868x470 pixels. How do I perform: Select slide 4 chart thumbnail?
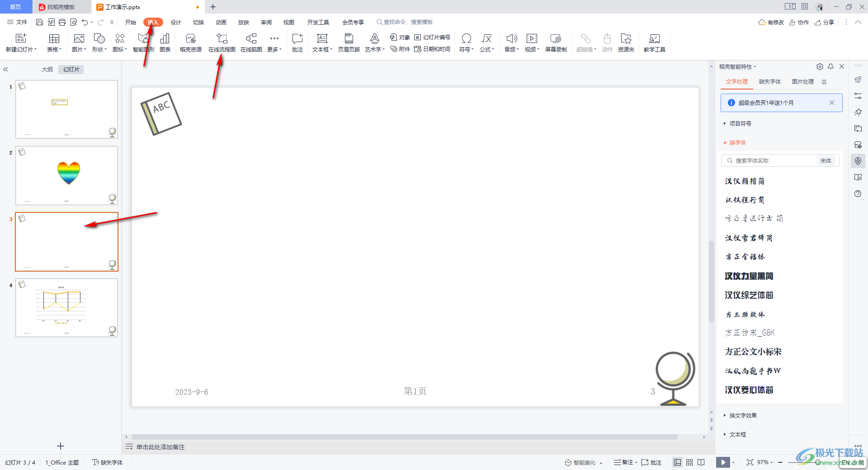click(67, 308)
